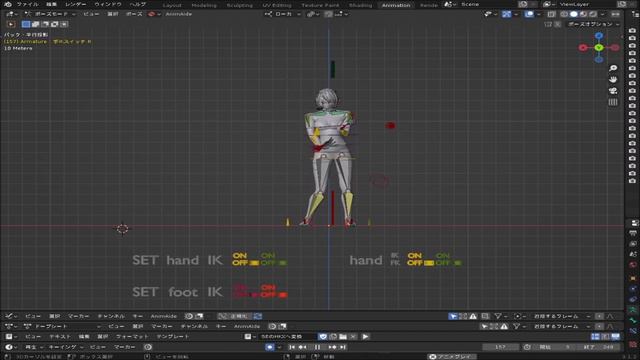Open the pivot point dropdown

(313, 14)
